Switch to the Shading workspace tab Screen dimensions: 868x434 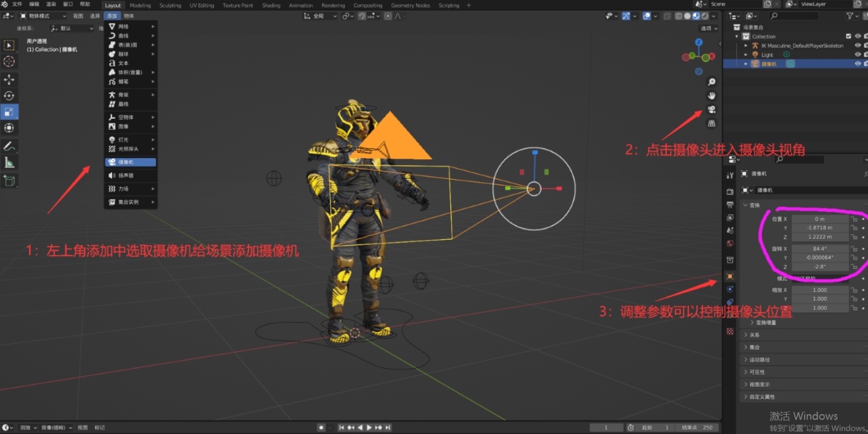[271, 5]
